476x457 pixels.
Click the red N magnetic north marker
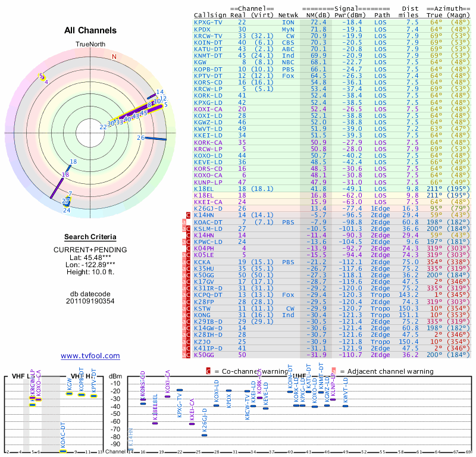point(114,57)
